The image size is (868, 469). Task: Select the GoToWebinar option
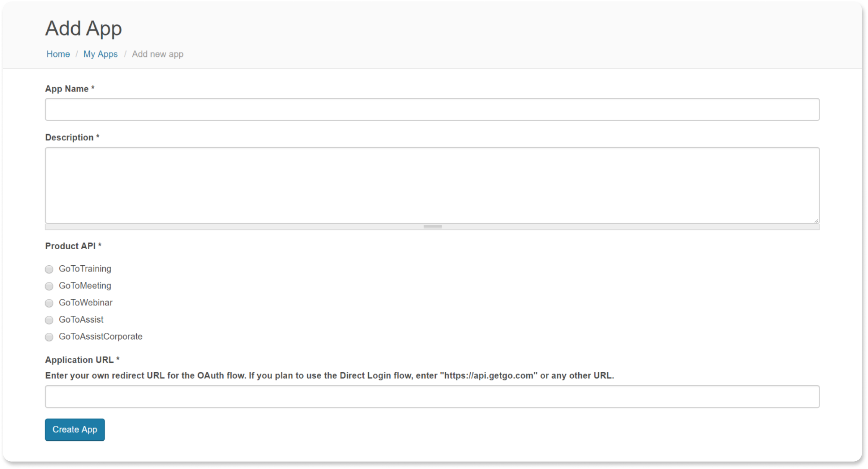[49, 303]
